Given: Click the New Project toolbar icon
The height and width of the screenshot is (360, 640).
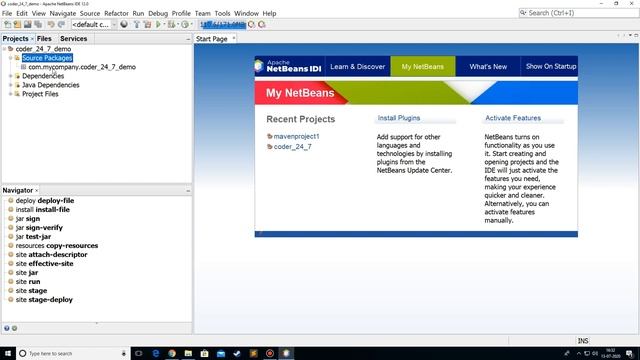Looking at the screenshot, I should coord(18,24).
